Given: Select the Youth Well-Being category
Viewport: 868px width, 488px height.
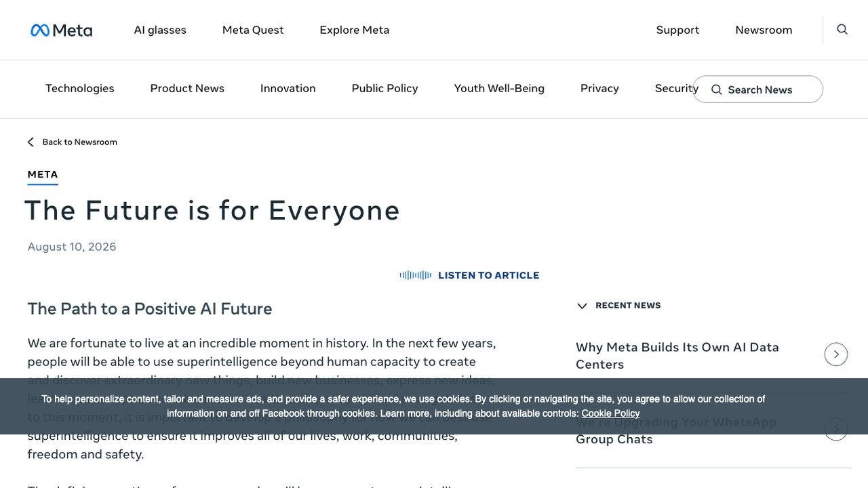Looking at the screenshot, I should coord(499,88).
